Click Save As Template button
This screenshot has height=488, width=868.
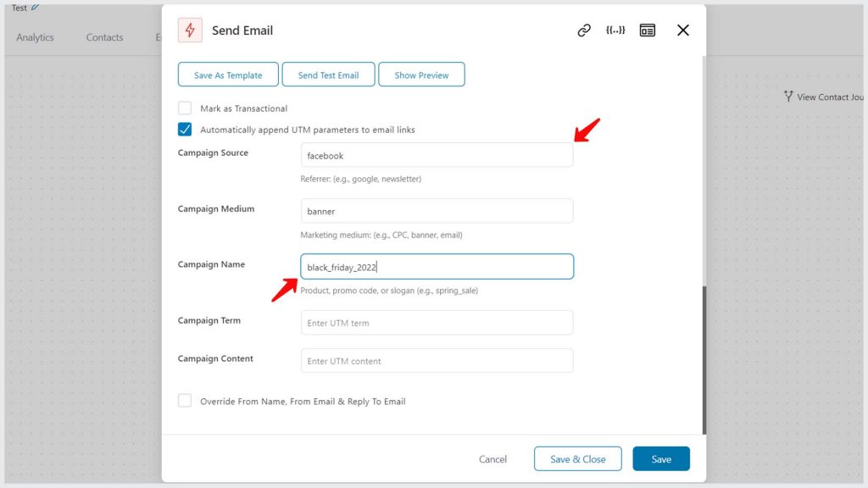point(228,75)
